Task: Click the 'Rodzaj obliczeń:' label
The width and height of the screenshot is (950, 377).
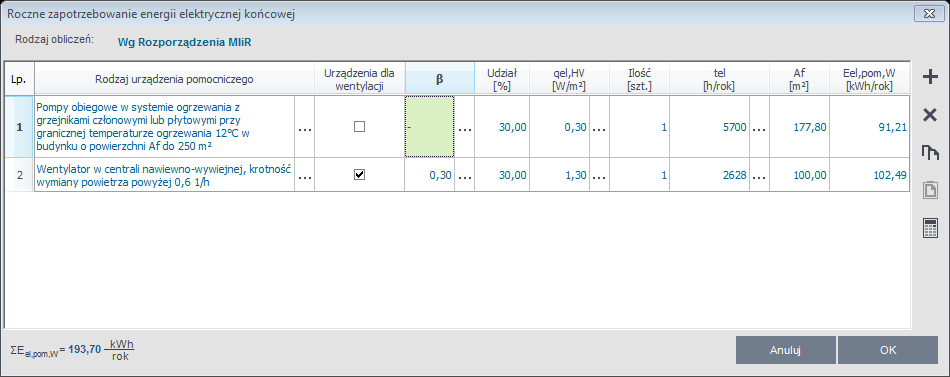Action: 54,40
